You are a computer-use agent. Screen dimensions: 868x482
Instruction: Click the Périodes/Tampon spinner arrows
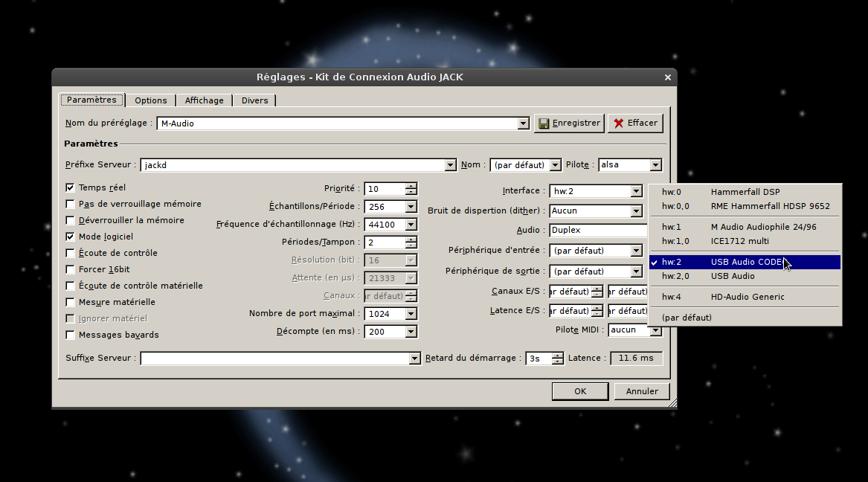tap(411, 242)
